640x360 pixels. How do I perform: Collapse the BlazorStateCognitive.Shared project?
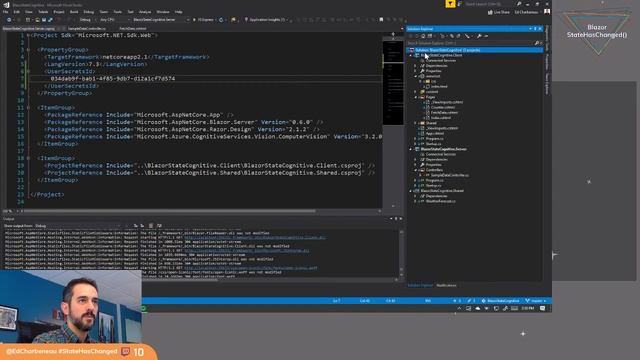coord(412,191)
